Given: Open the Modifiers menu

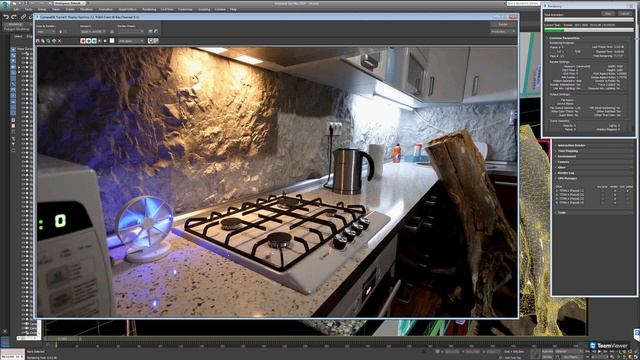Looking at the screenshot, I should [87, 9].
